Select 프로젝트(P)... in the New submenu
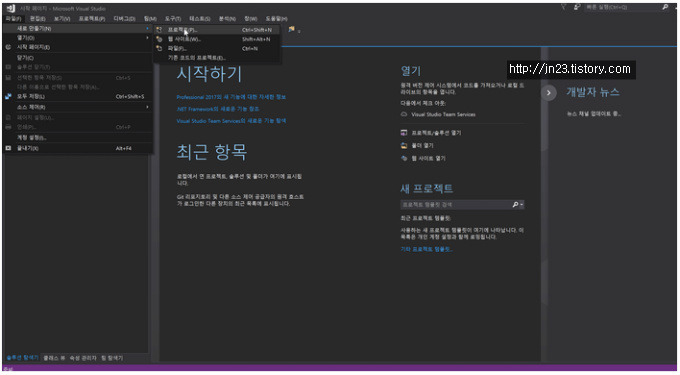The height and width of the screenshot is (375, 680). click(217, 30)
